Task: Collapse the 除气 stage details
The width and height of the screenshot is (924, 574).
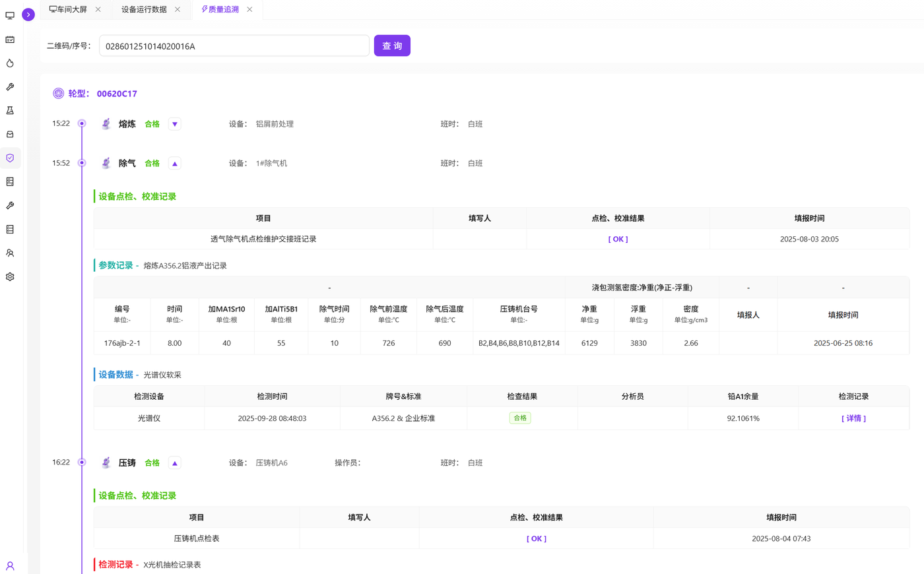Action: (175, 164)
